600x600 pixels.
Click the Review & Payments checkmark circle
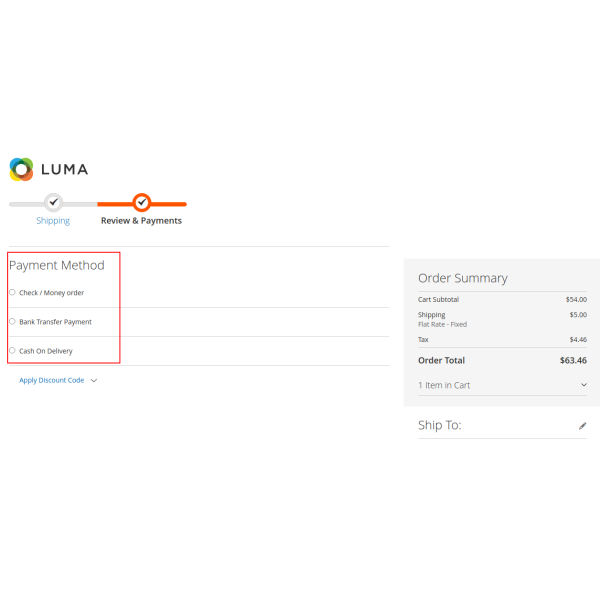point(142,202)
